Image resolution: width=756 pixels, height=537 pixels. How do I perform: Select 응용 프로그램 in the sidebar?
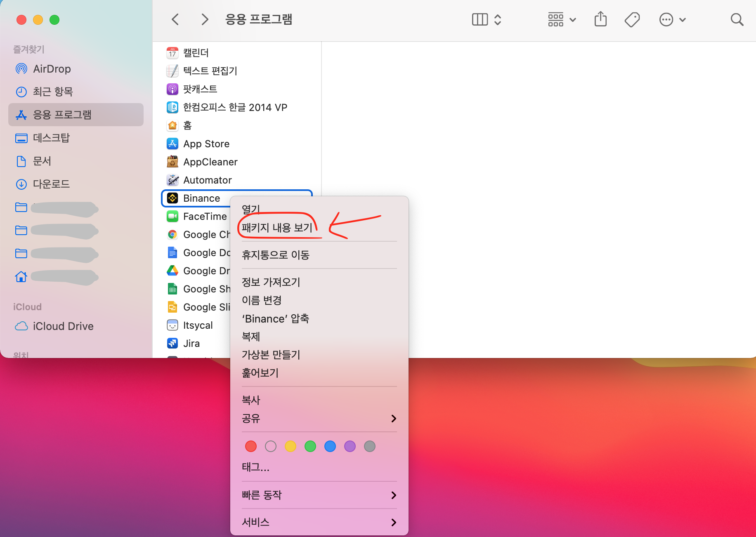point(76,115)
